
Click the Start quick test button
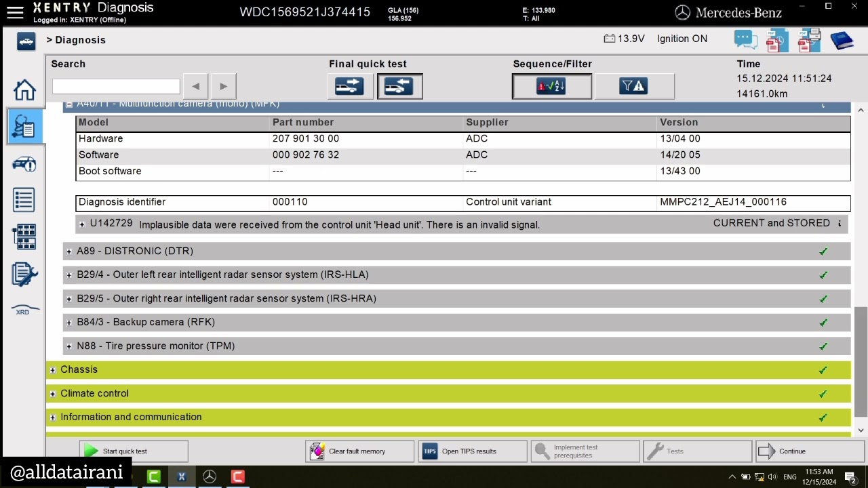pos(134,451)
